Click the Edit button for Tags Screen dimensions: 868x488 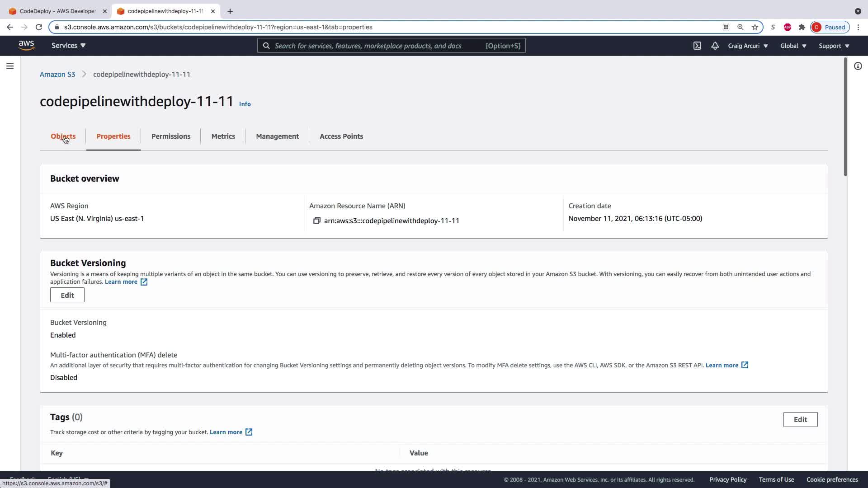800,419
